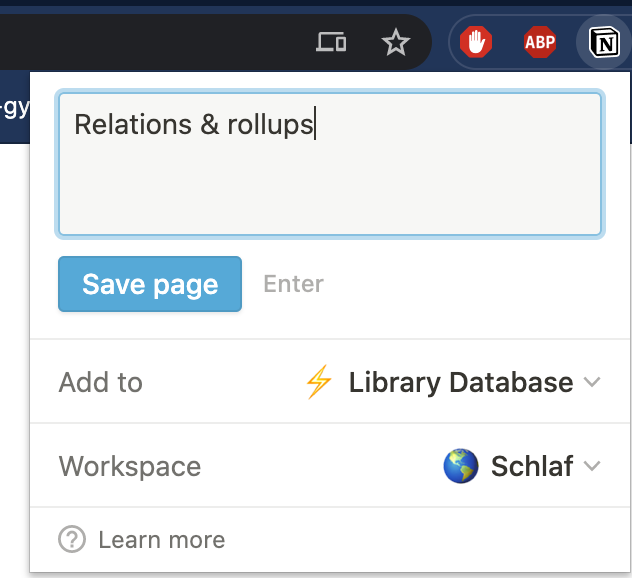632x578 pixels.
Task: Click the send-to-devices icon in address bar
Action: pyautogui.click(x=331, y=42)
